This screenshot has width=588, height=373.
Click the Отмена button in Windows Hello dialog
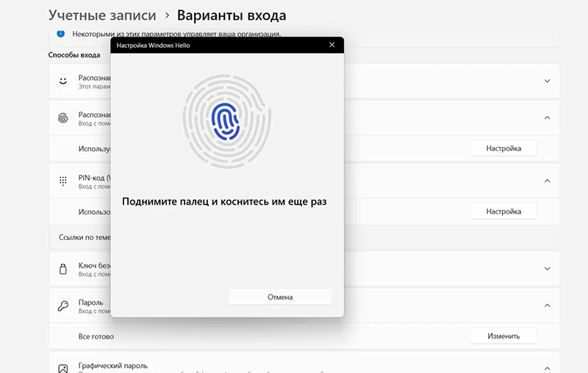click(280, 296)
